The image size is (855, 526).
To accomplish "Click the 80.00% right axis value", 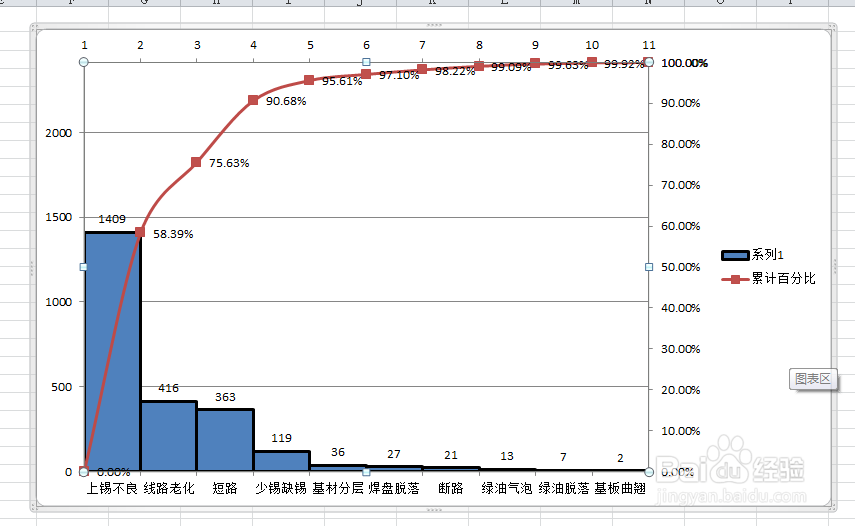I will pos(681,144).
